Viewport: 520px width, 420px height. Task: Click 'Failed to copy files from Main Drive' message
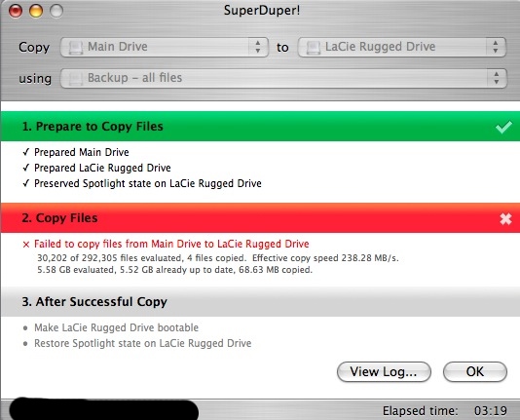pyautogui.click(x=171, y=244)
